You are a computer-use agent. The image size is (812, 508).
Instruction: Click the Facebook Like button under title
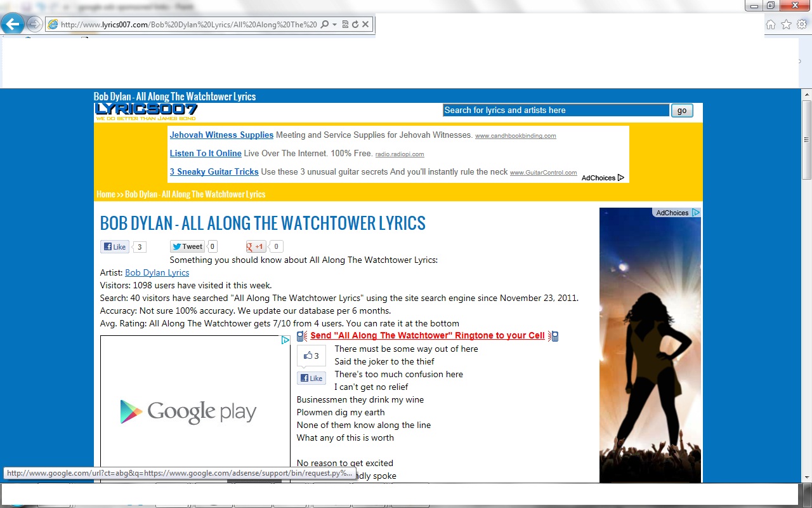pos(115,247)
